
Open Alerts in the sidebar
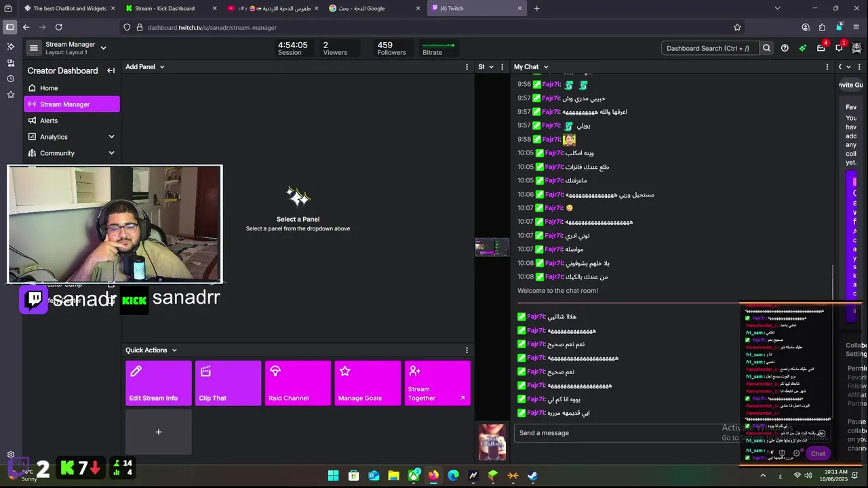tap(71, 121)
